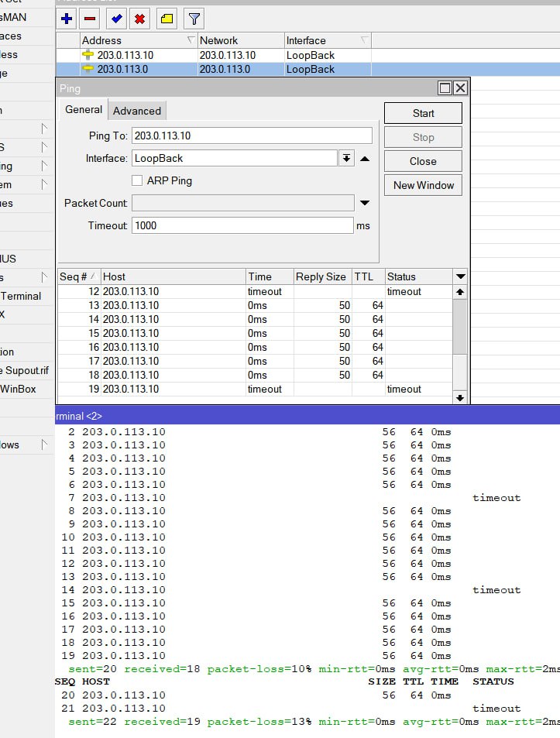Sort results by Time column

[x=270, y=276]
